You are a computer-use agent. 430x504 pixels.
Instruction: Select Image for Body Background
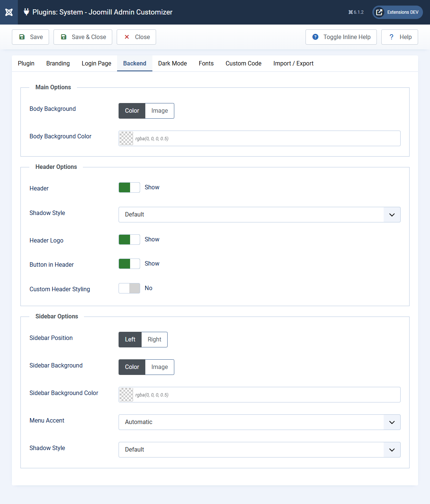[160, 111]
